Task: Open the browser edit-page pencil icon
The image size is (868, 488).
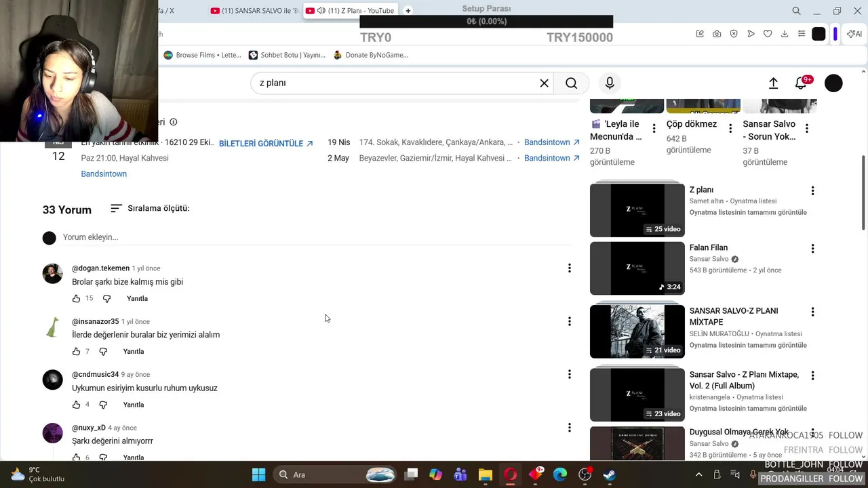Action: [700, 34]
